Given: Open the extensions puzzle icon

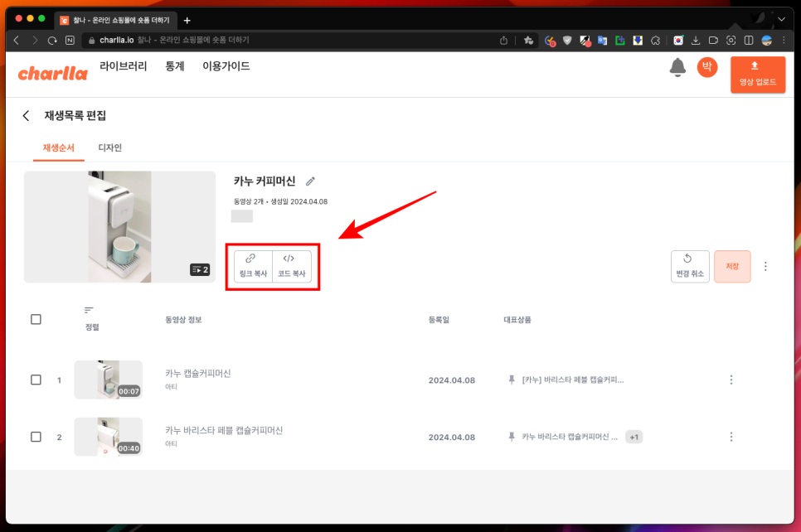Looking at the screenshot, I should (655, 41).
